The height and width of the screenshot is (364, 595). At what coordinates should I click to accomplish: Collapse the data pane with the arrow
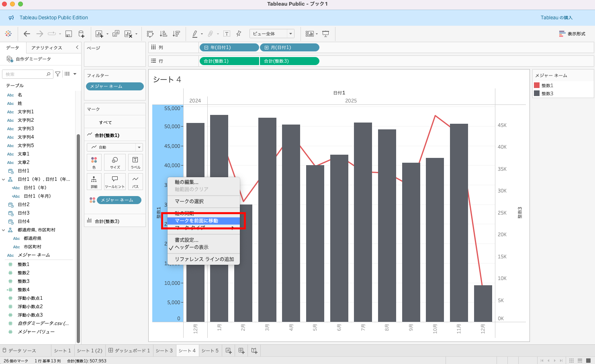(x=77, y=47)
